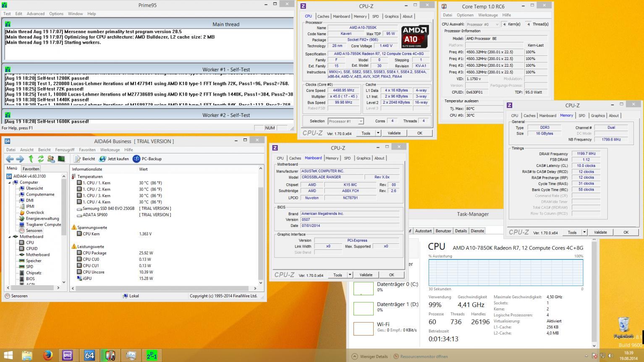Select Speicher in the AIDA64 tree
The height and width of the screenshot is (362, 644).
pyautogui.click(x=34, y=260)
